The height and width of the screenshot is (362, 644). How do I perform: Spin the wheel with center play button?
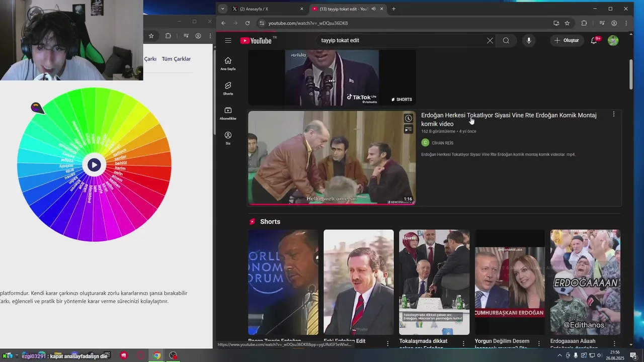tap(94, 165)
